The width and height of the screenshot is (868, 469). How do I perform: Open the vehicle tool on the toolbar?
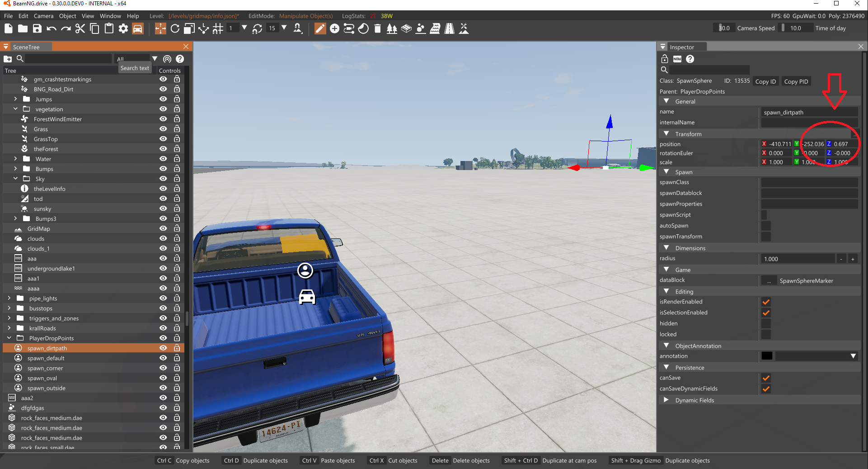point(137,28)
